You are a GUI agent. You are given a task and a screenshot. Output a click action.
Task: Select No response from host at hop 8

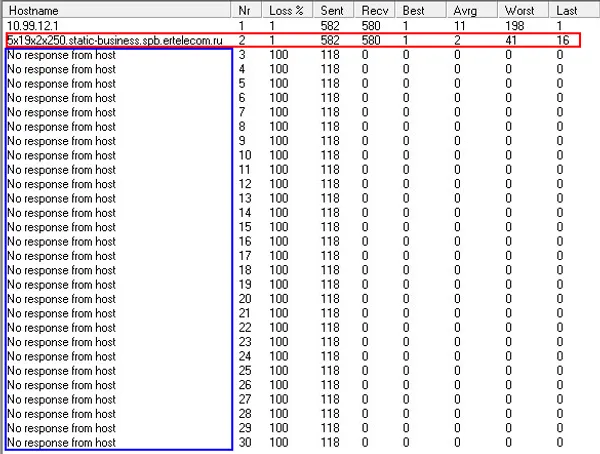coord(61,127)
